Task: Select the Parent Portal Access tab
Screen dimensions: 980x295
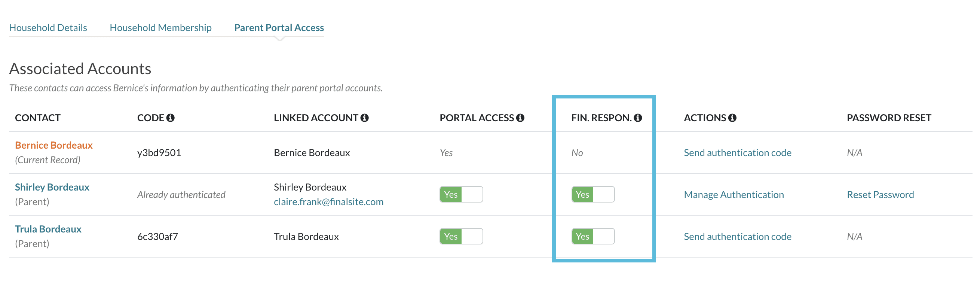Action: (279, 28)
